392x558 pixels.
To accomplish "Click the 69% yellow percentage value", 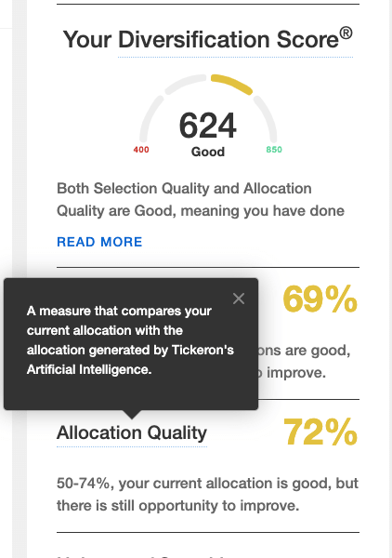I will [x=320, y=299].
